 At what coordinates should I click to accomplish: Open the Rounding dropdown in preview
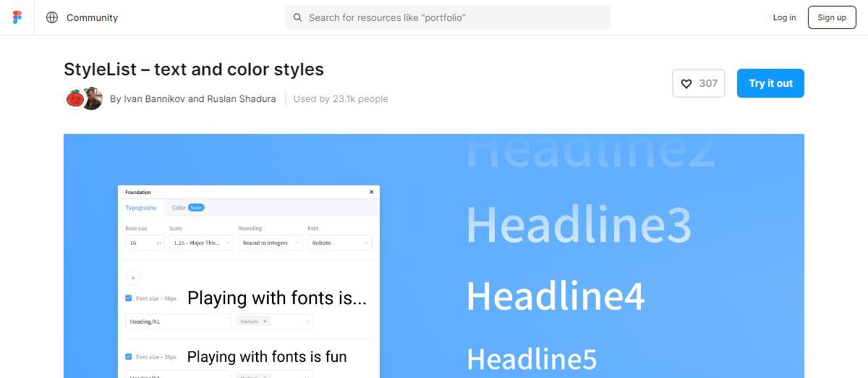(x=271, y=243)
